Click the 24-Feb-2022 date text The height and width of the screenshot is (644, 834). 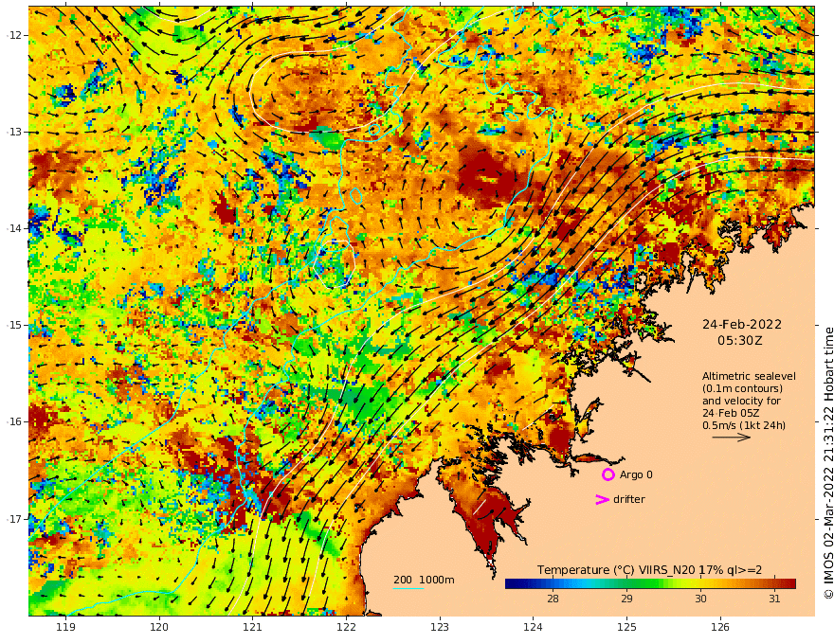[742, 324]
